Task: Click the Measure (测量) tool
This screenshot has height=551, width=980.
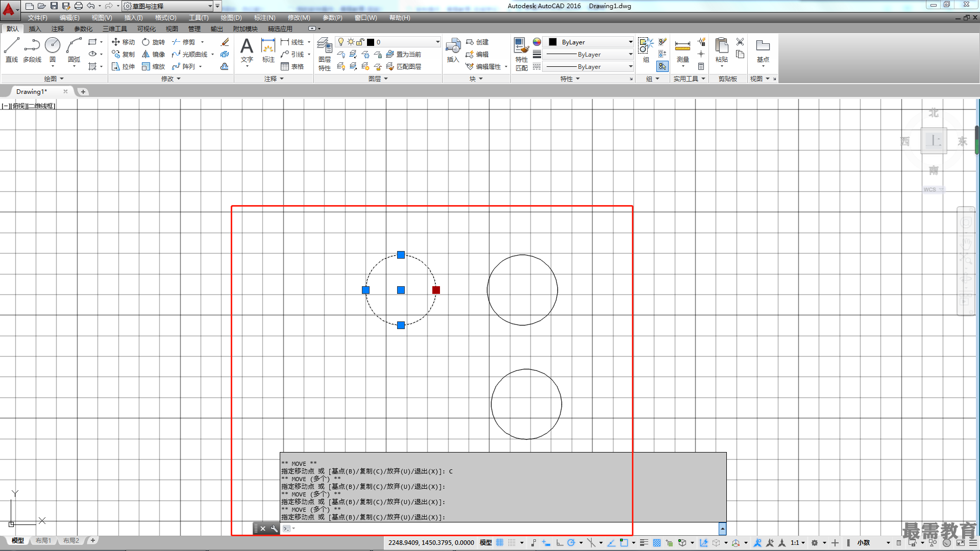Action: pos(682,51)
